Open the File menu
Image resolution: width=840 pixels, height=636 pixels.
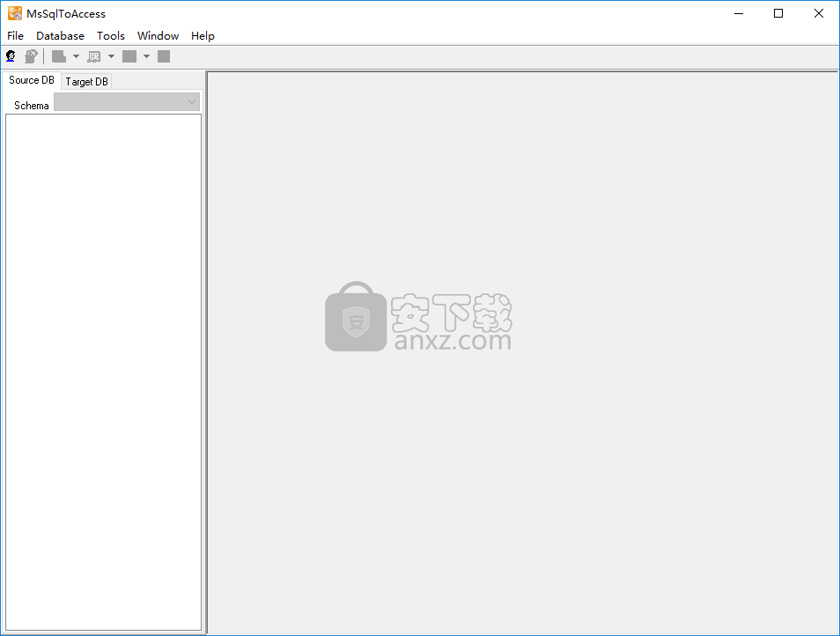coord(15,36)
